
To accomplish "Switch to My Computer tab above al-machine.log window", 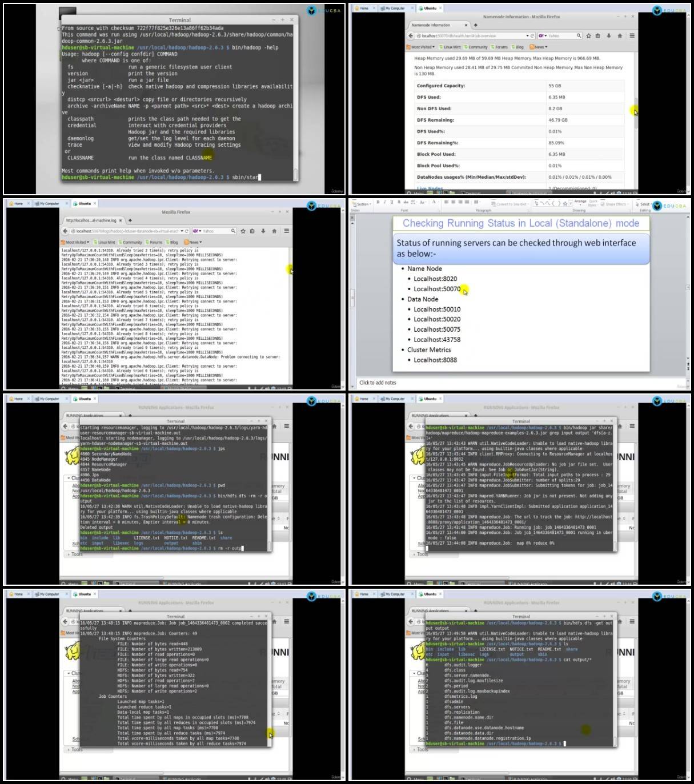I will pyautogui.click(x=50, y=203).
